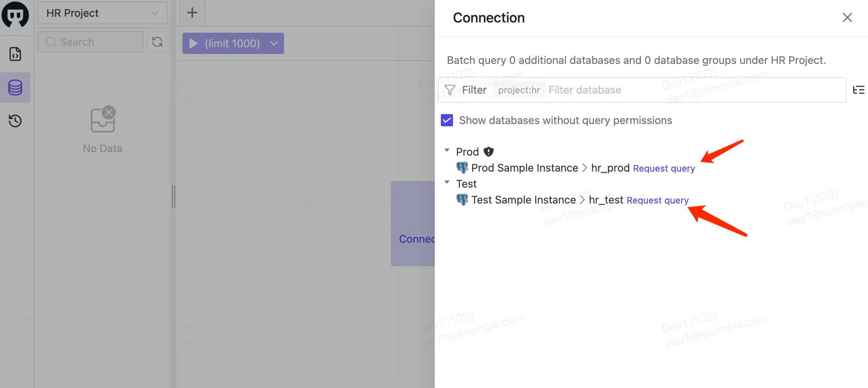
Task: Collapse the Prod environment tree
Action: (447, 150)
